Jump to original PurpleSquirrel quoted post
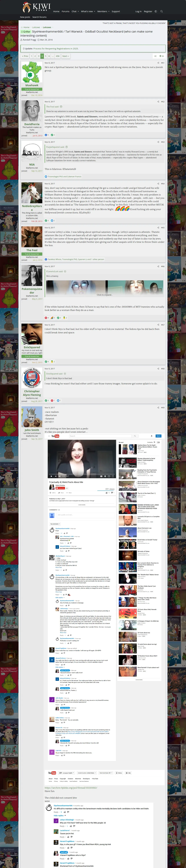The height and width of the screenshot is (868, 186). (66, 147)
